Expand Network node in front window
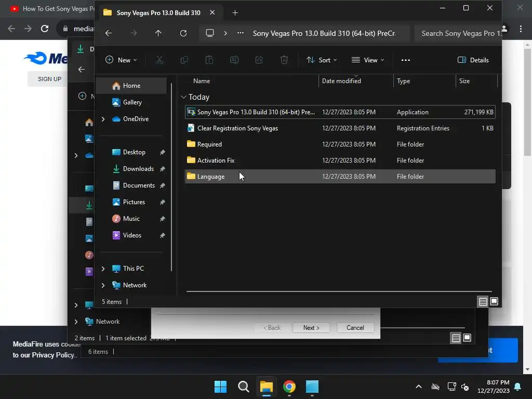 tap(103, 285)
